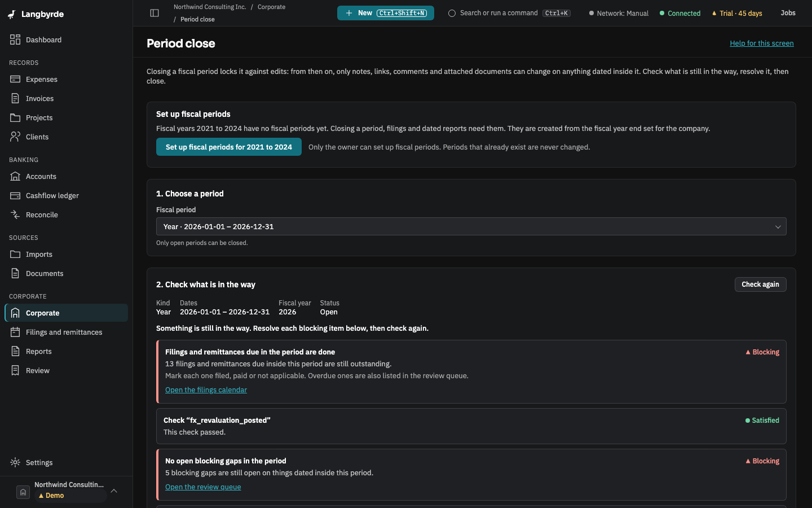Click Set up fiscal periods for 2021 to 2024
The height and width of the screenshot is (508, 812).
tap(229, 147)
